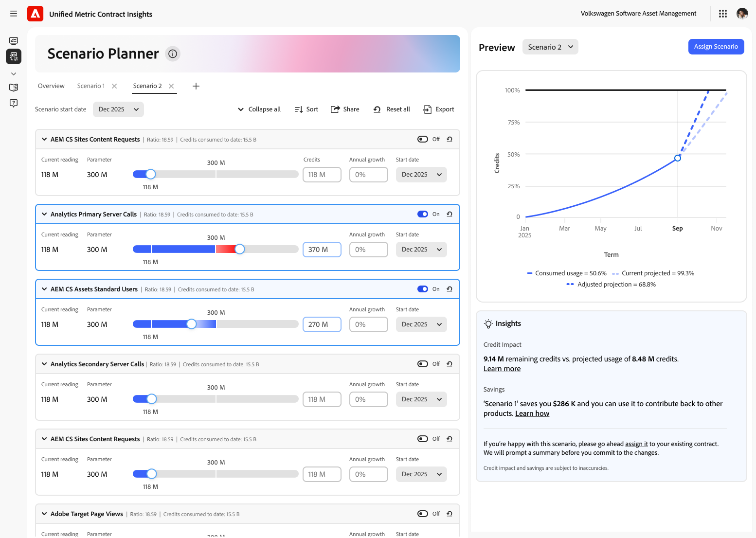The width and height of the screenshot is (756, 538).
Task: Open the app switcher grid icon
Action: pyautogui.click(x=723, y=14)
